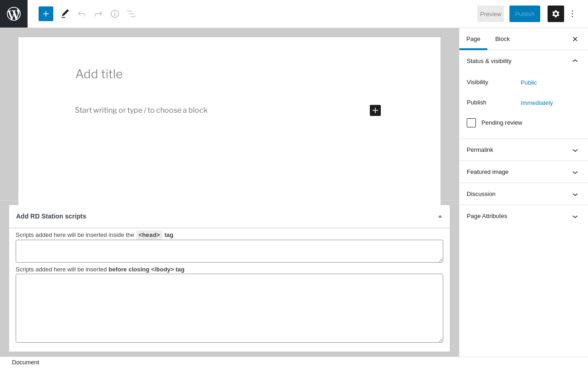Expand the Permalink panel

coord(524,150)
